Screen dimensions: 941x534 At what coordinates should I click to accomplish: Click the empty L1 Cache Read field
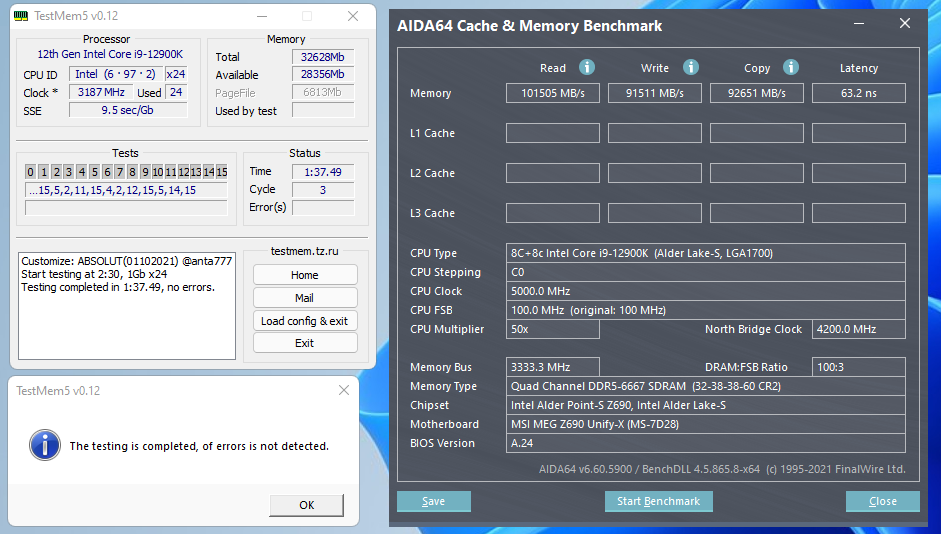(553, 133)
